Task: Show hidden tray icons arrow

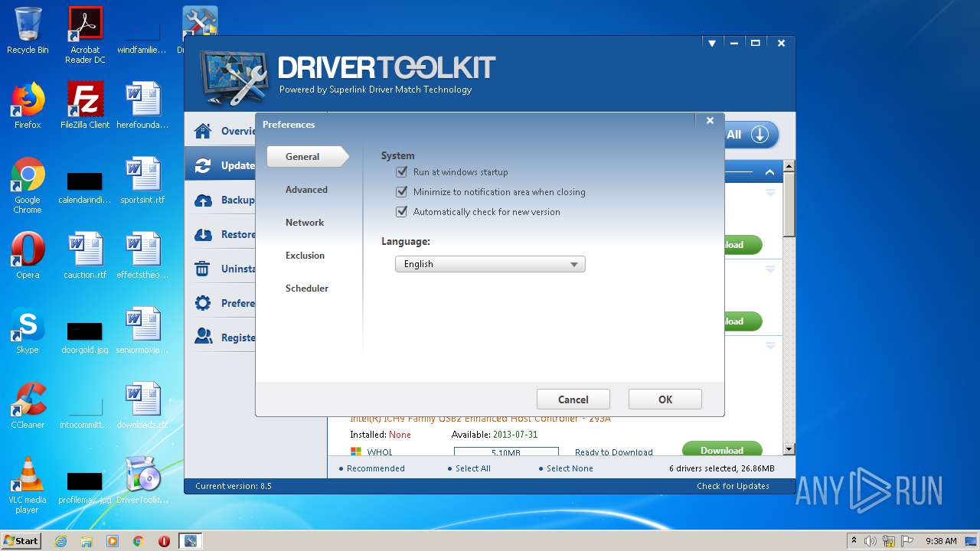Action: pyautogui.click(x=854, y=541)
